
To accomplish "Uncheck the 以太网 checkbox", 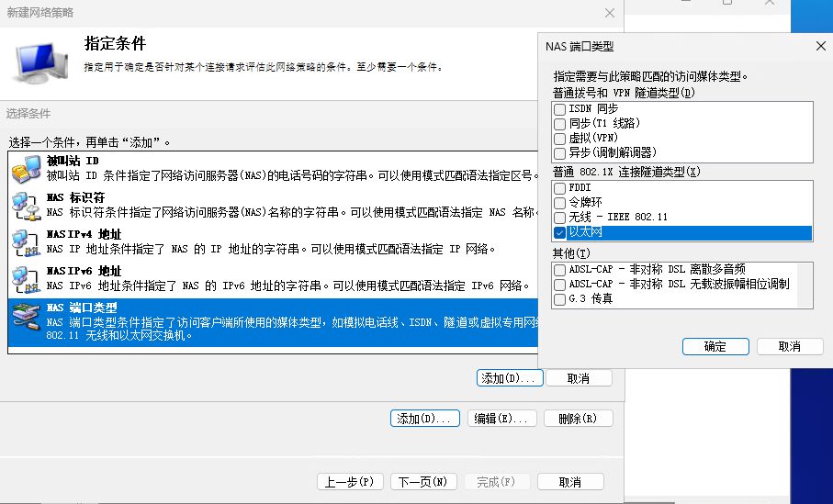I will pyautogui.click(x=560, y=233).
